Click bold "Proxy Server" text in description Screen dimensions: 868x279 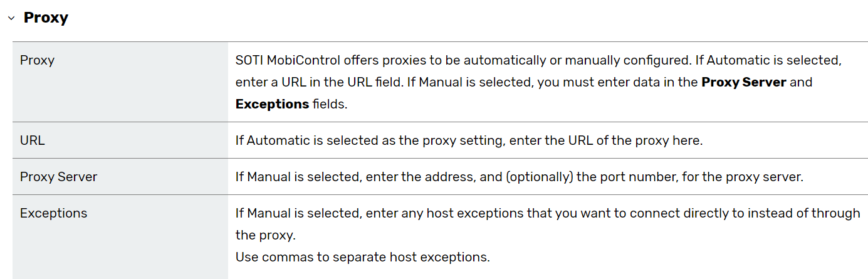click(743, 82)
